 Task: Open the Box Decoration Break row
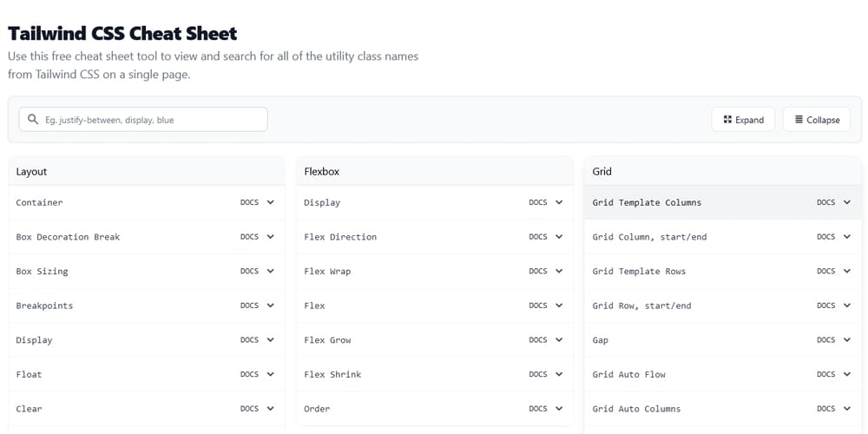click(147, 237)
